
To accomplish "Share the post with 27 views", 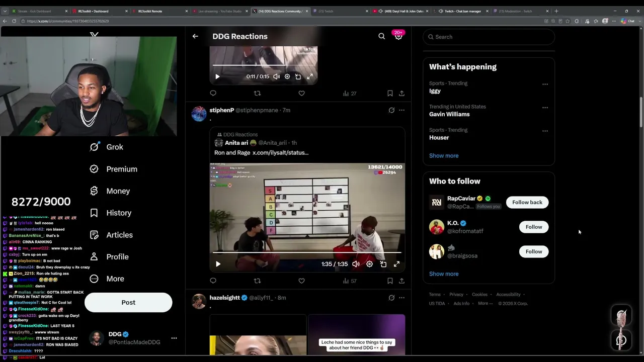I will pos(401,93).
